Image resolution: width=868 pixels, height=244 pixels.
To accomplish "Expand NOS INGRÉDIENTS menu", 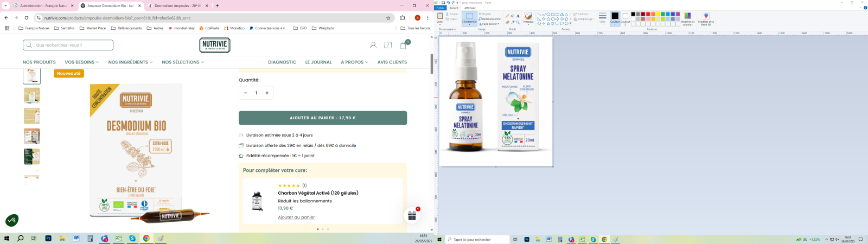I will (x=130, y=62).
